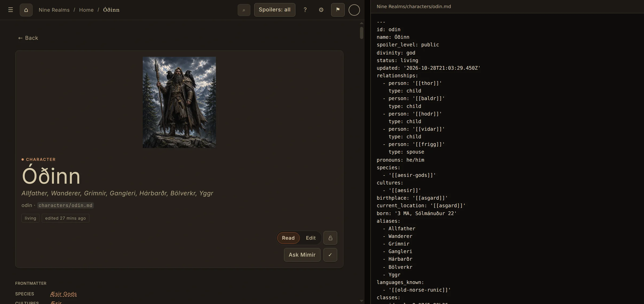This screenshot has width=644, height=304.
Task: Click the current_location: '[[asgard]]' line
Action: [x=421, y=206]
